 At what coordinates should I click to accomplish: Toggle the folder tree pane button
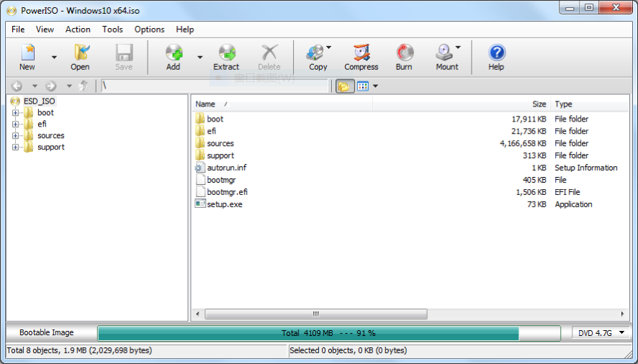tap(344, 86)
